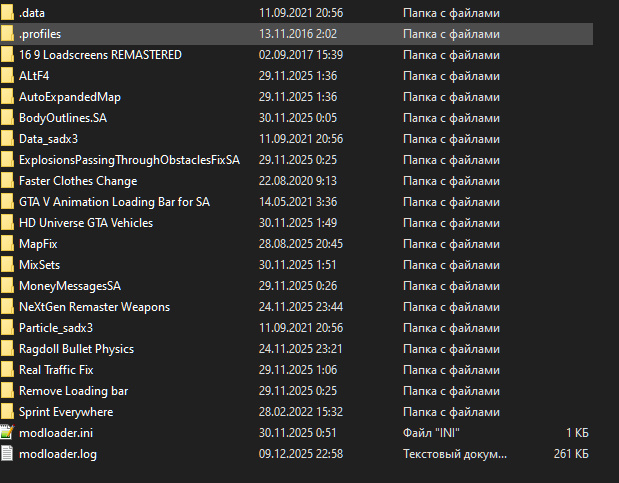Select ExplosionsPassingThroughObstaclesFixSA folder name
This screenshot has width=619, height=483.
click(129, 160)
